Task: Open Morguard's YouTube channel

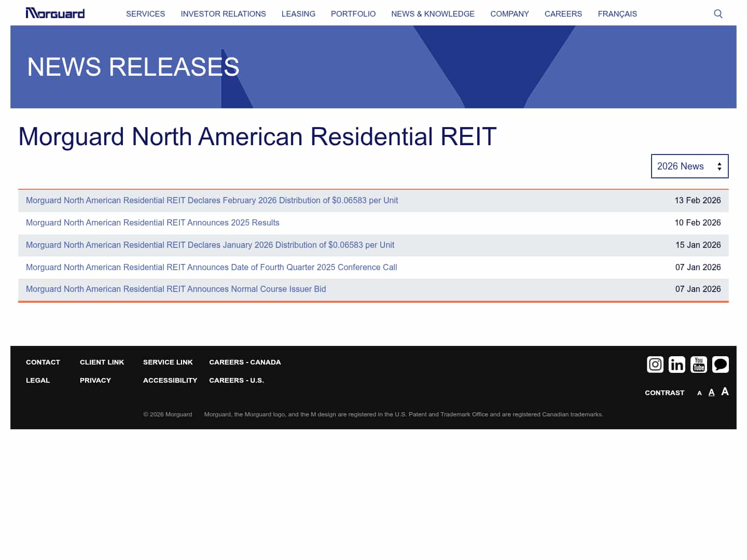Action: 698,365
